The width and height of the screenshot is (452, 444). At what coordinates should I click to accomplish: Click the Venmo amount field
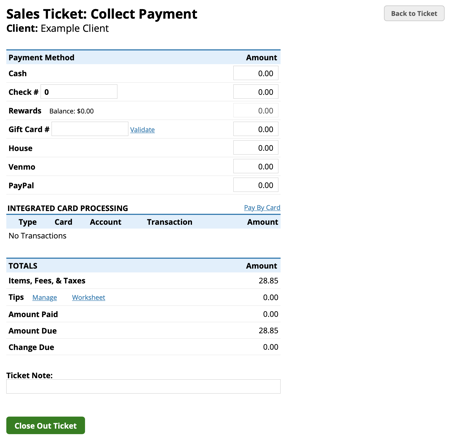[256, 166]
